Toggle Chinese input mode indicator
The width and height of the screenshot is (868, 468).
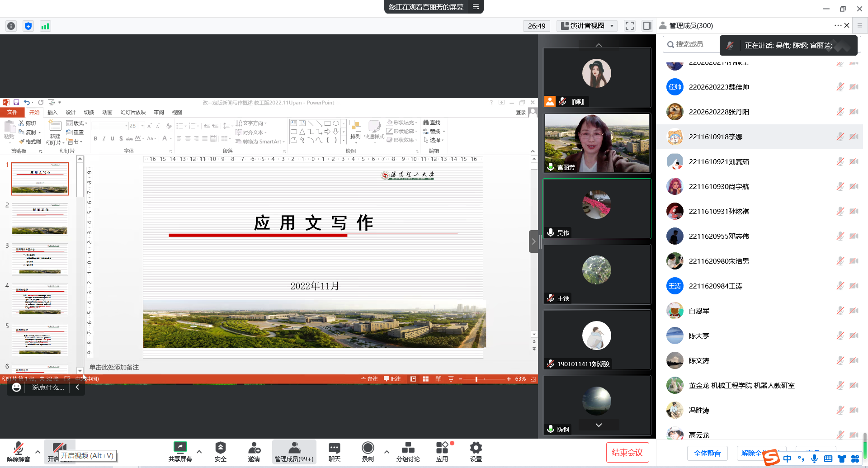pyautogui.click(x=787, y=459)
